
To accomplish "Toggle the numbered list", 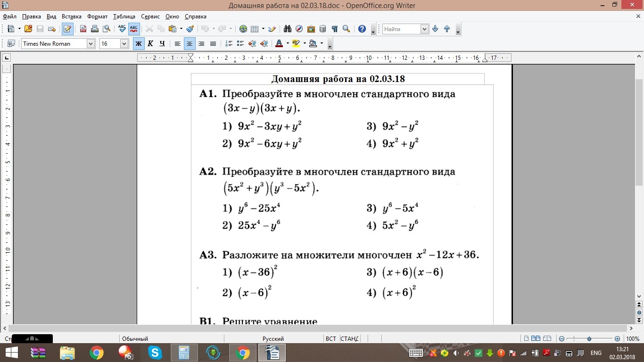I will click(229, 43).
